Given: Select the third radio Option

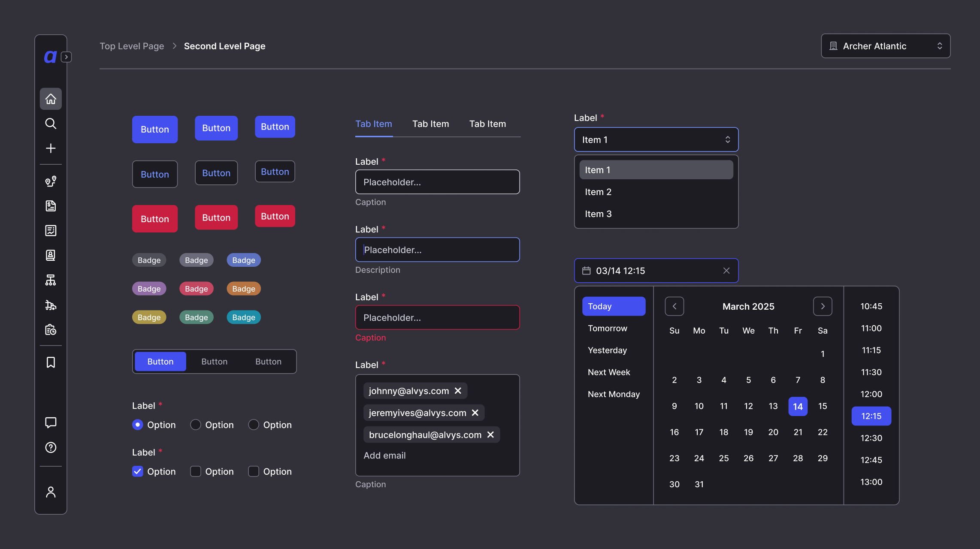Looking at the screenshot, I should click(x=254, y=425).
